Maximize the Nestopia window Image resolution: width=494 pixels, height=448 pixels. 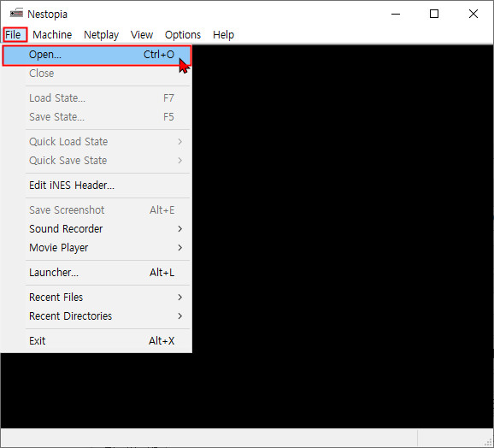pyautogui.click(x=434, y=14)
